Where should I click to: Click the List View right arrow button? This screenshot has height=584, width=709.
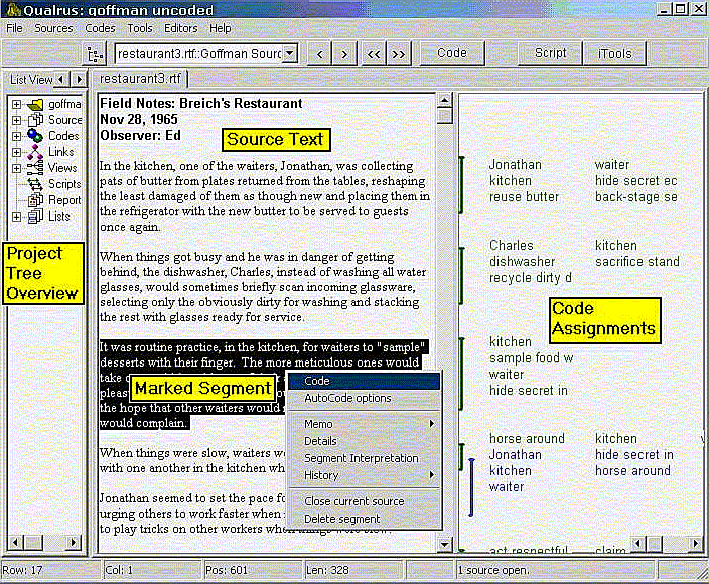(x=78, y=79)
